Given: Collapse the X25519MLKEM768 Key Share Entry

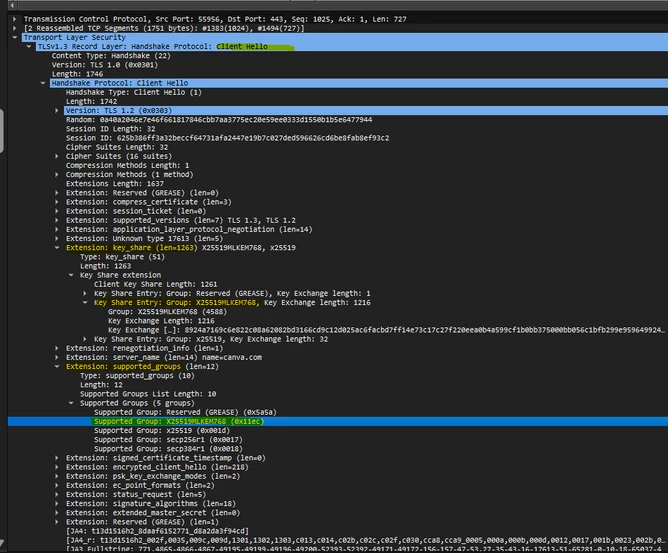Looking at the screenshot, I should (85, 302).
